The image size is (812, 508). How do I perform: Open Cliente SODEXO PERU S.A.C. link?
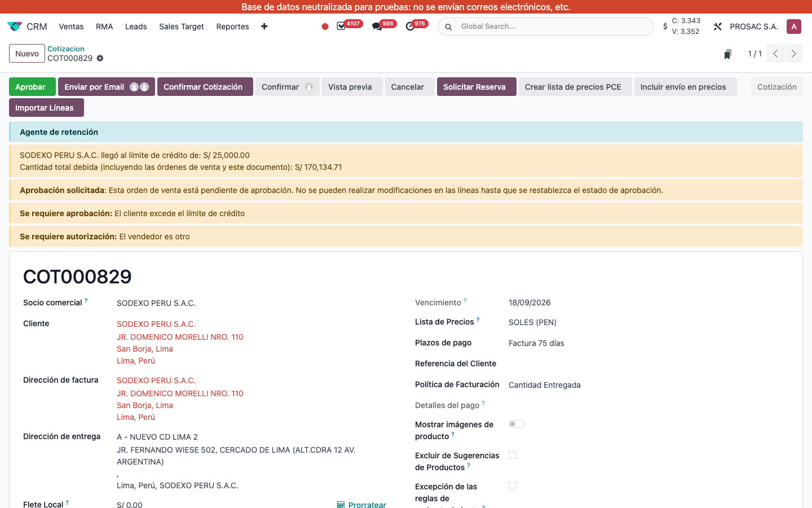[156, 324]
